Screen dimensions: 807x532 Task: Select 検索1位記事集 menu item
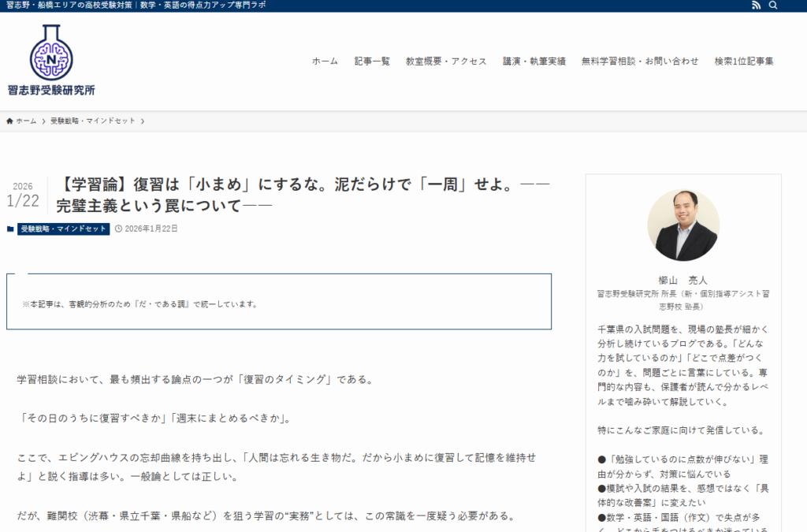(x=744, y=61)
